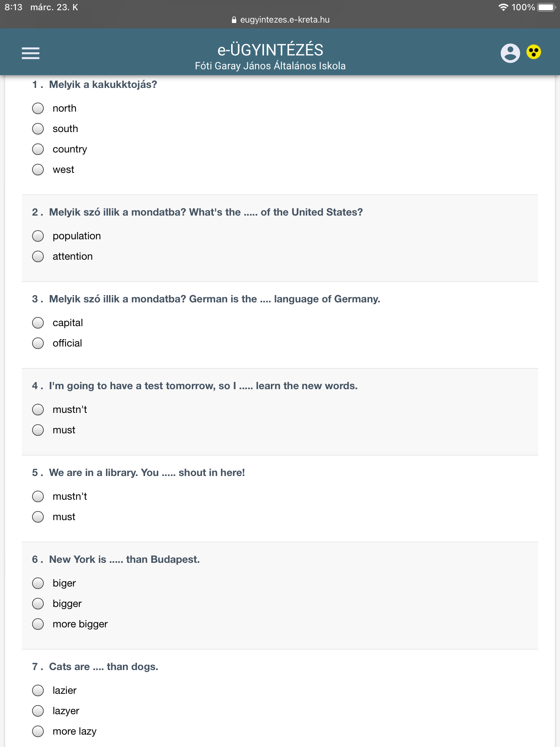Viewport: 560px width, 747px height.
Task: Choose "lazier" for the cats question
Action: click(38, 690)
